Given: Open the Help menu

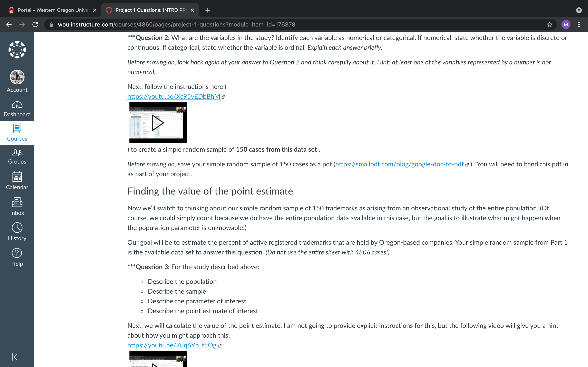Looking at the screenshot, I should [x=17, y=257].
